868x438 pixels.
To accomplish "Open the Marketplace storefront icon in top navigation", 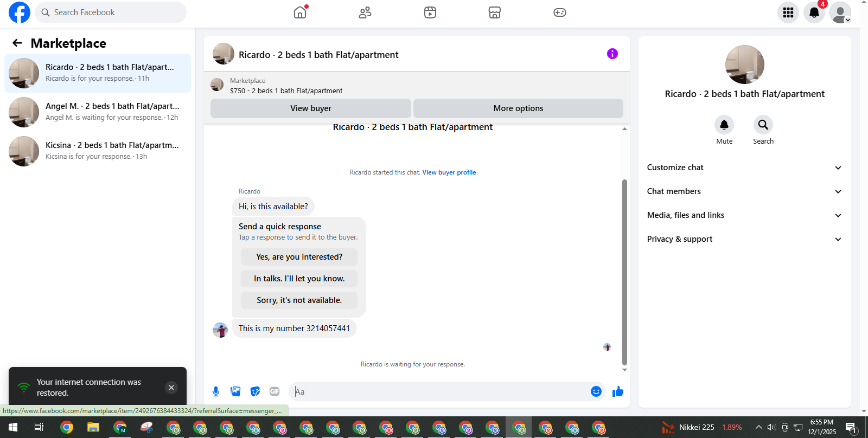I will (495, 12).
